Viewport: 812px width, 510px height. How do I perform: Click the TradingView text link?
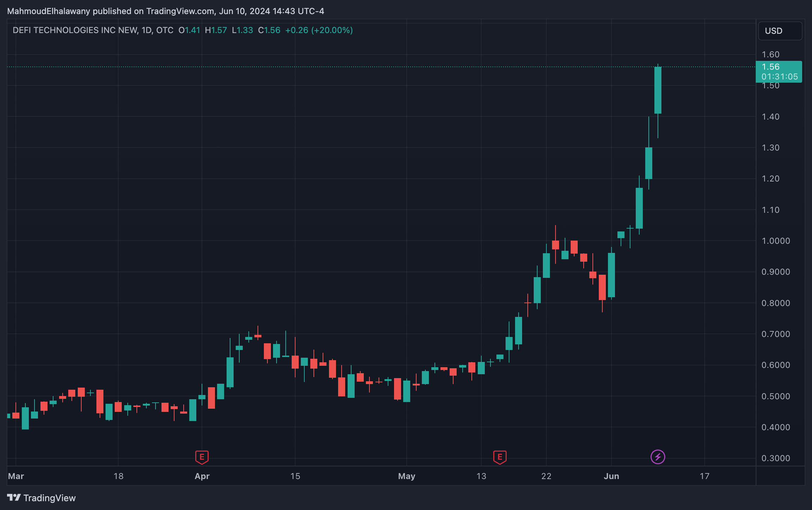[50, 498]
